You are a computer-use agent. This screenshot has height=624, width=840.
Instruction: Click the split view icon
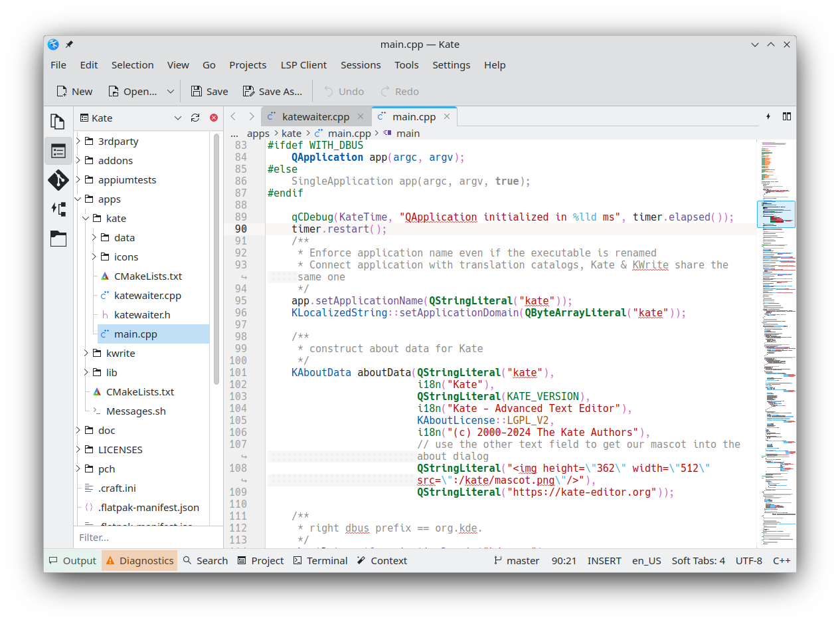787,116
